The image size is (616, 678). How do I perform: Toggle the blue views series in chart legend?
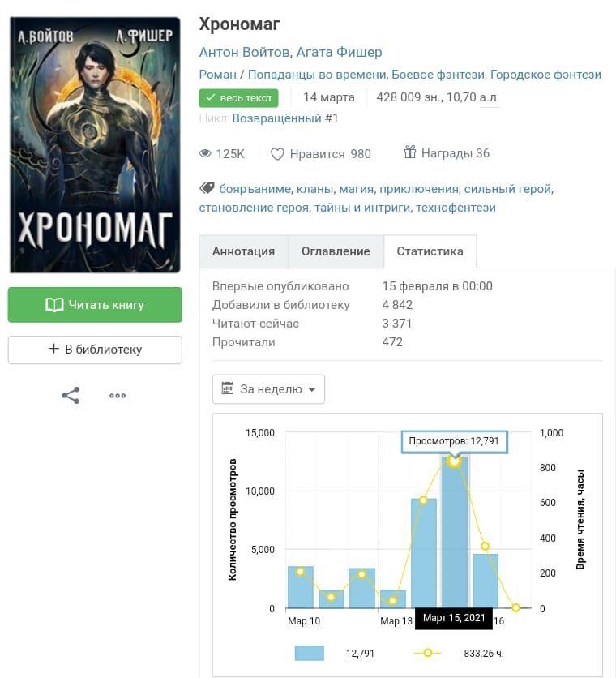(x=309, y=653)
